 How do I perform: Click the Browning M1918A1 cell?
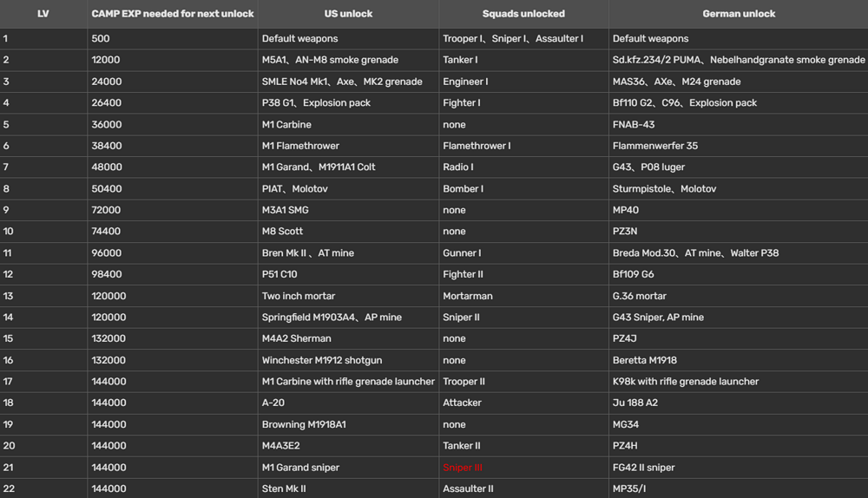(348, 424)
